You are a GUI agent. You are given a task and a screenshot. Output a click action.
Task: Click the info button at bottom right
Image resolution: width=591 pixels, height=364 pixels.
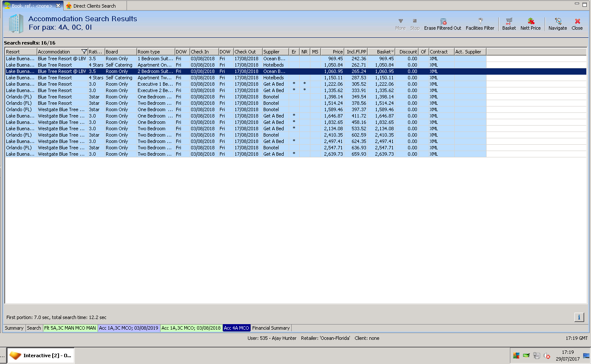click(x=579, y=317)
